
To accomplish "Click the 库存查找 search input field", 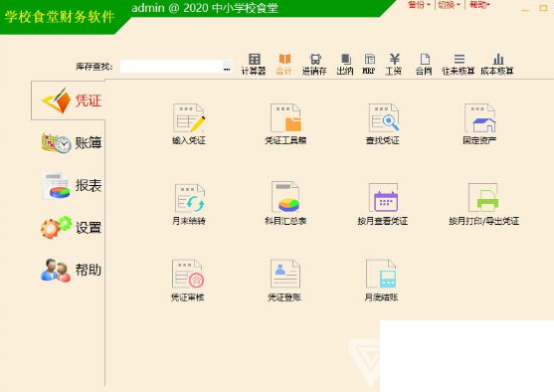I will [171, 67].
